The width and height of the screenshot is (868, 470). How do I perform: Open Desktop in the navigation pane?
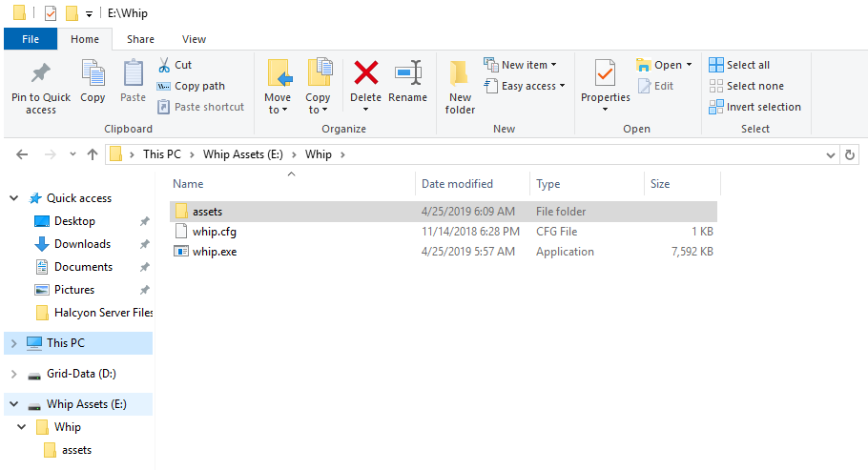pyautogui.click(x=74, y=221)
